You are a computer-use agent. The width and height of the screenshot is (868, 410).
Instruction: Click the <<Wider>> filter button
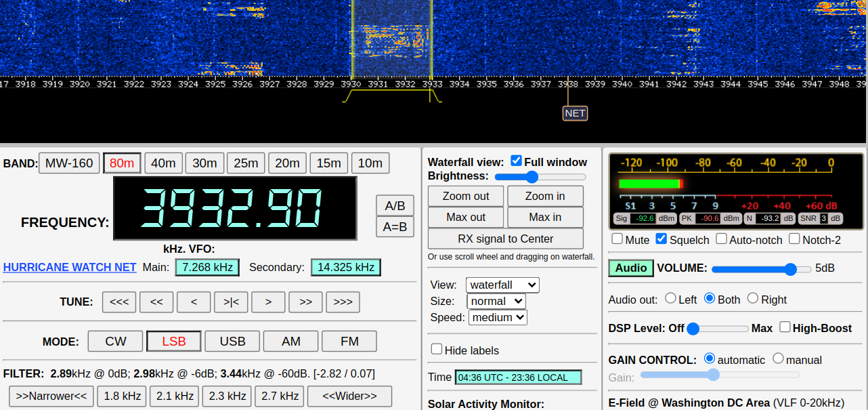pyautogui.click(x=349, y=396)
